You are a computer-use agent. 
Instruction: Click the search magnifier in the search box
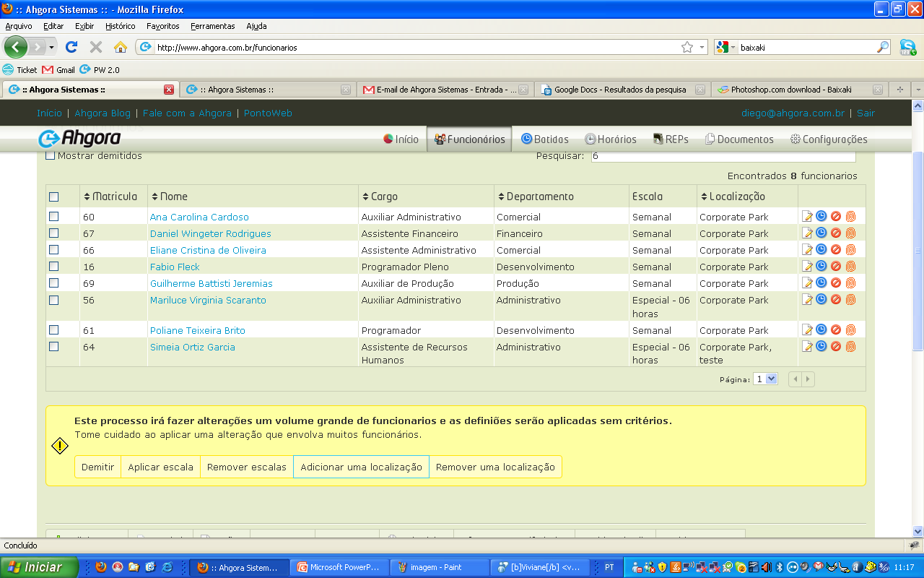point(884,47)
